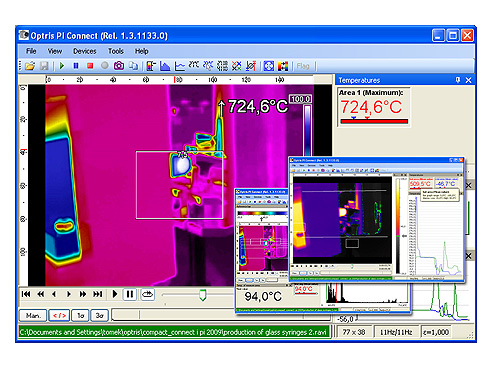Click the red Stop toolbar icon

tap(90, 66)
